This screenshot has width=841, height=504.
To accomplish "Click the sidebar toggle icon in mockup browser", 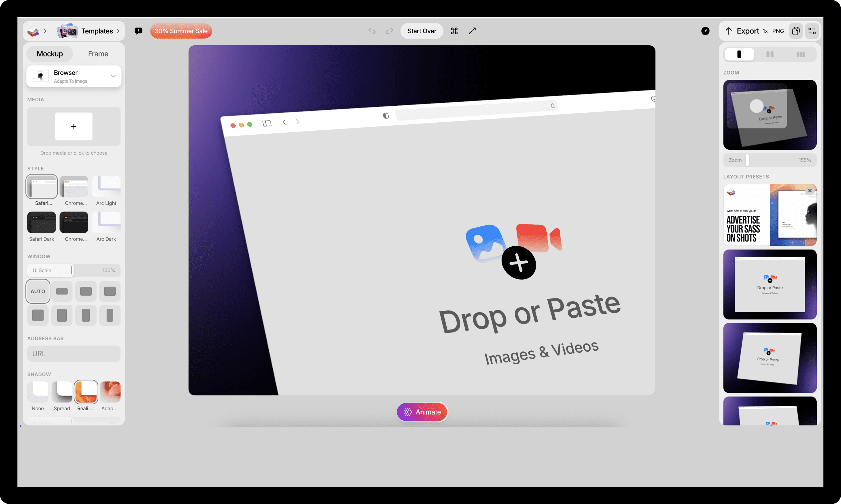I will coord(267,123).
